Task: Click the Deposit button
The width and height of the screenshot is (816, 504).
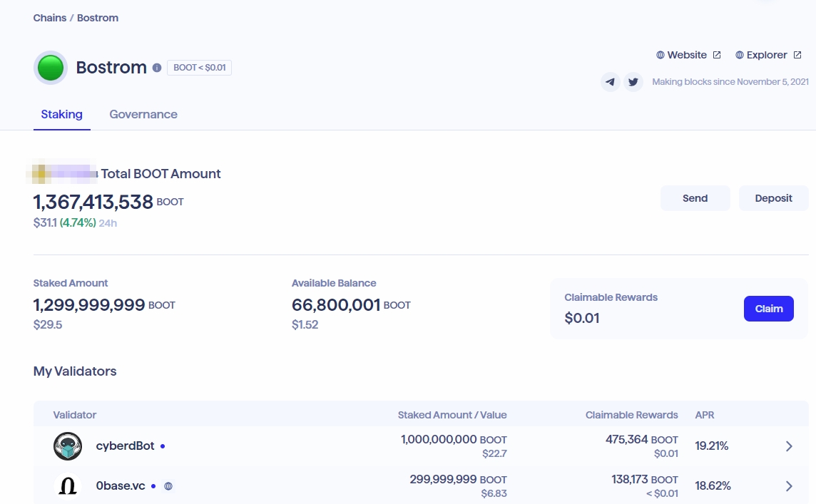Action: [x=774, y=198]
